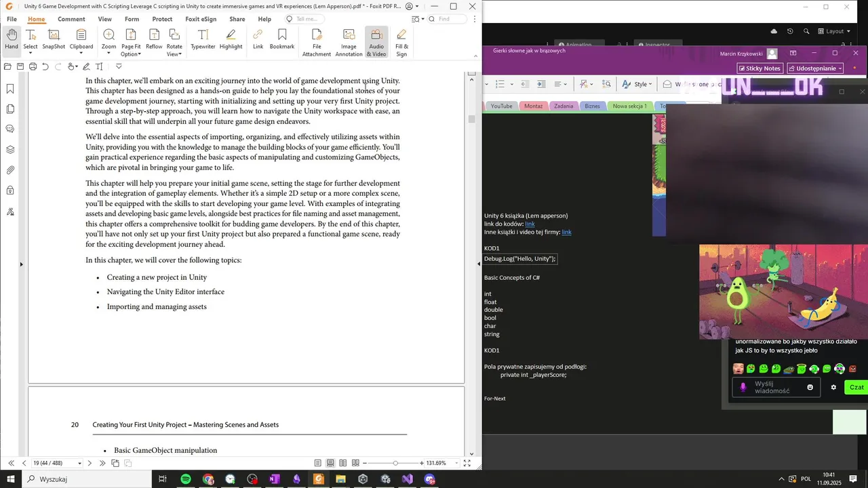Open 'link do kodów' hyperlink
Screen dimensions: 868x488
530,224
